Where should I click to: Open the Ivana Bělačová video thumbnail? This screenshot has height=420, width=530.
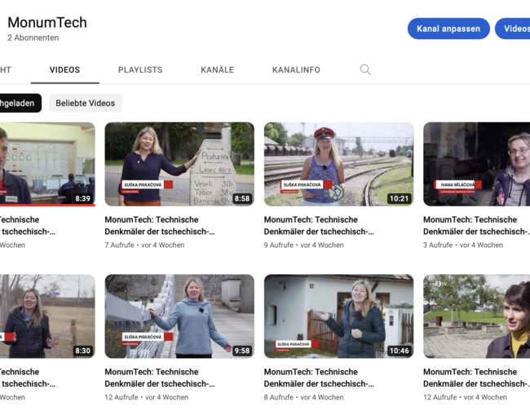coord(476,164)
